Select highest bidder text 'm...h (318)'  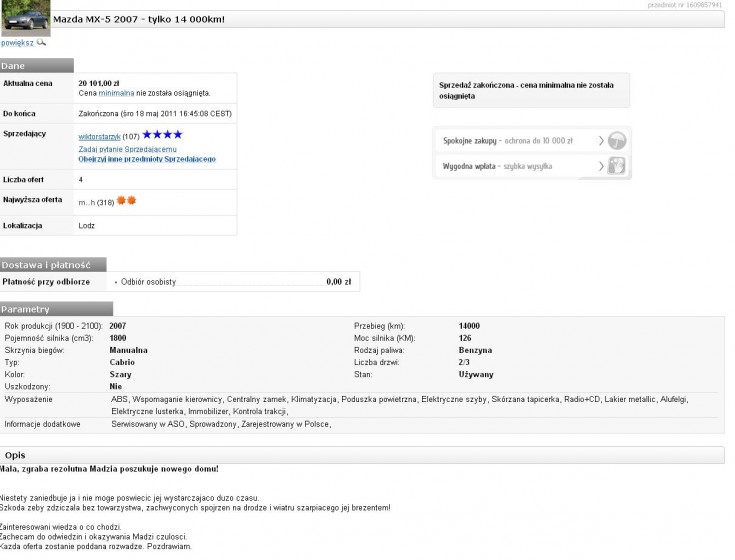tap(96, 203)
